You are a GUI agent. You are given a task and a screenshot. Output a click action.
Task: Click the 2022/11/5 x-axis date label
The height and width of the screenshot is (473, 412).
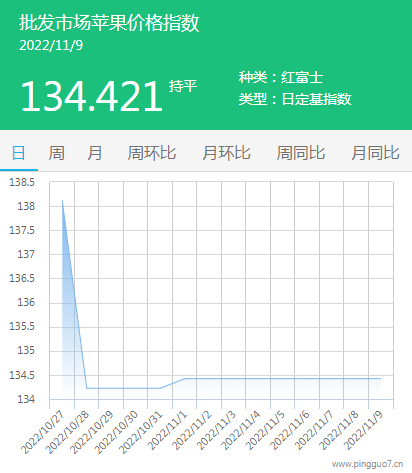click(x=265, y=430)
